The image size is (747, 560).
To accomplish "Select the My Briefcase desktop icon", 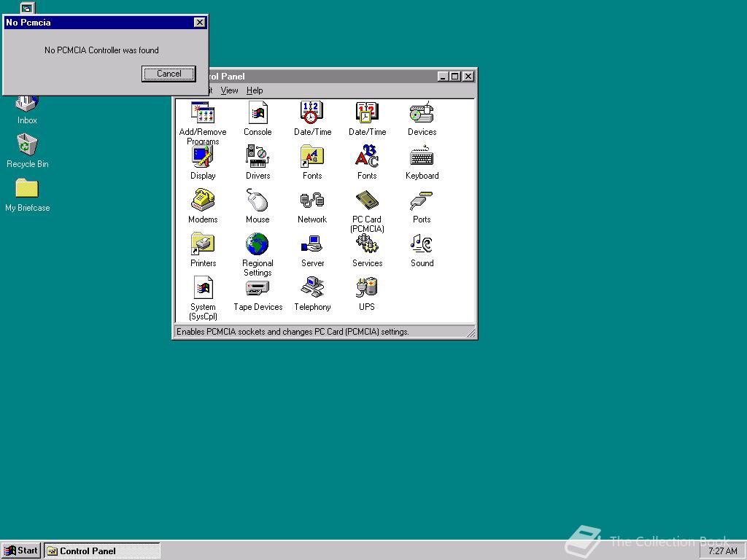I will tap(27, 195).
